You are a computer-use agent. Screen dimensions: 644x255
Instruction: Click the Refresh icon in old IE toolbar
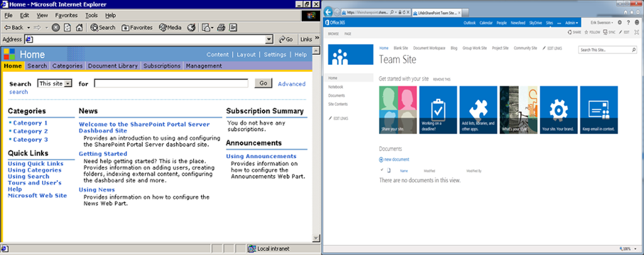[x=67, y=28]
